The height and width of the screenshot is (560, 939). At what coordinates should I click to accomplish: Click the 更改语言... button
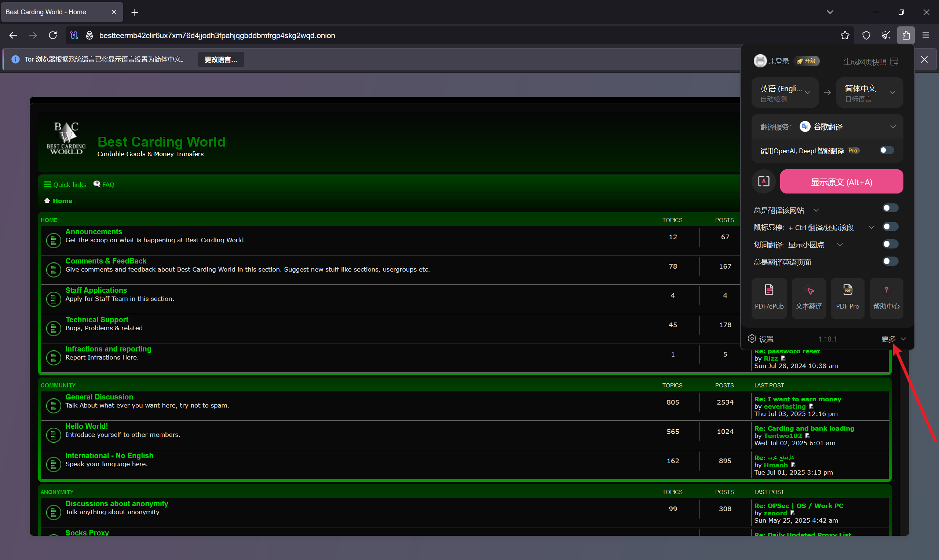(x=221, y=60)
